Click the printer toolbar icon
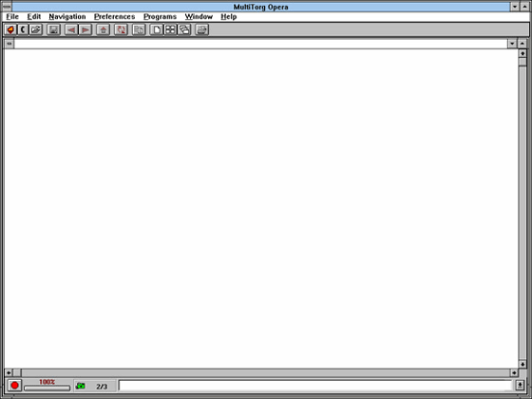Image resolution: width=532 pixels, height=399 pixels. [201, 29]
